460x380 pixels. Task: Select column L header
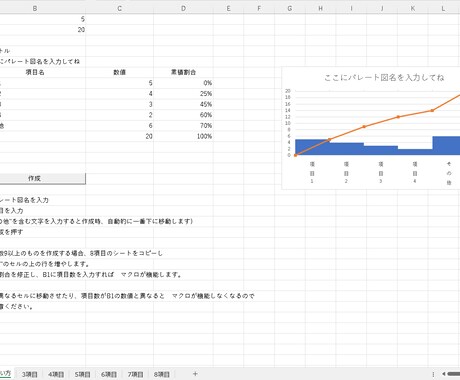(x=443, y=9)
